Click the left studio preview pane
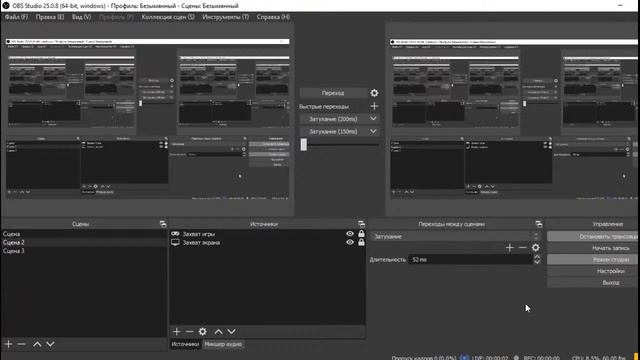640x360 pixels. coord(148,119)
